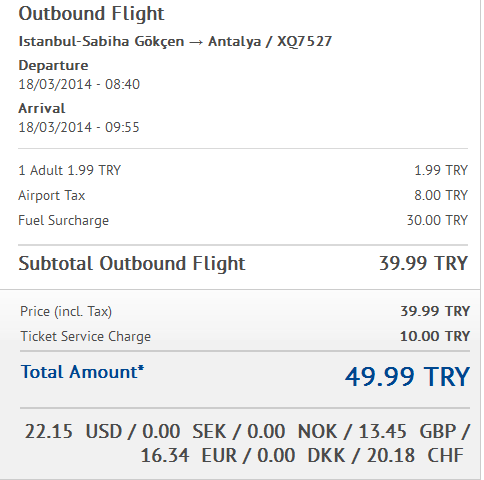
Task: Click the 30.00 TRY fuel surcharge amount
Action: point(437,220)
